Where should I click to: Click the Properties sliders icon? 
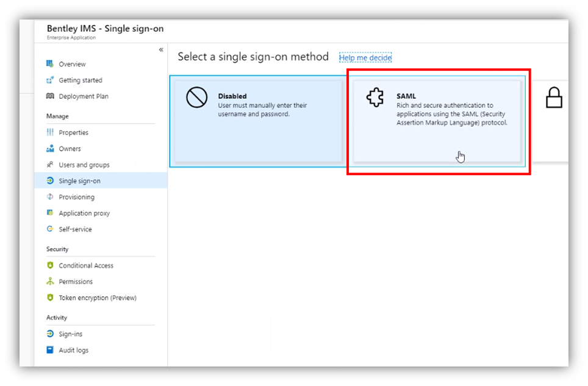[50, 132]
